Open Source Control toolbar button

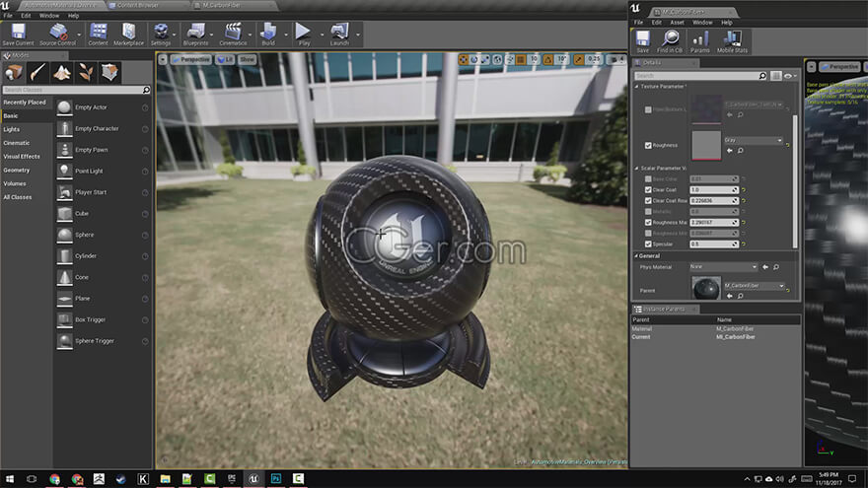point(57,35)
